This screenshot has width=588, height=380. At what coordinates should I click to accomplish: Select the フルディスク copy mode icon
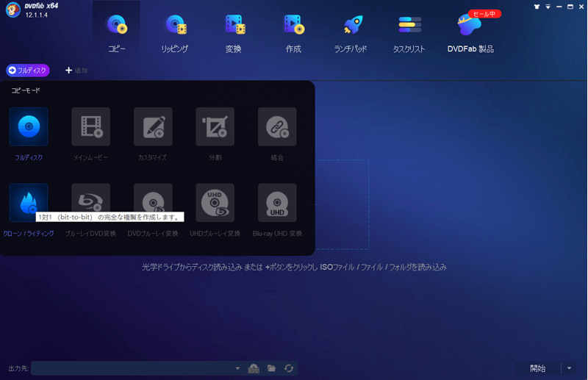pyautogui.click(x=29, y=126)
